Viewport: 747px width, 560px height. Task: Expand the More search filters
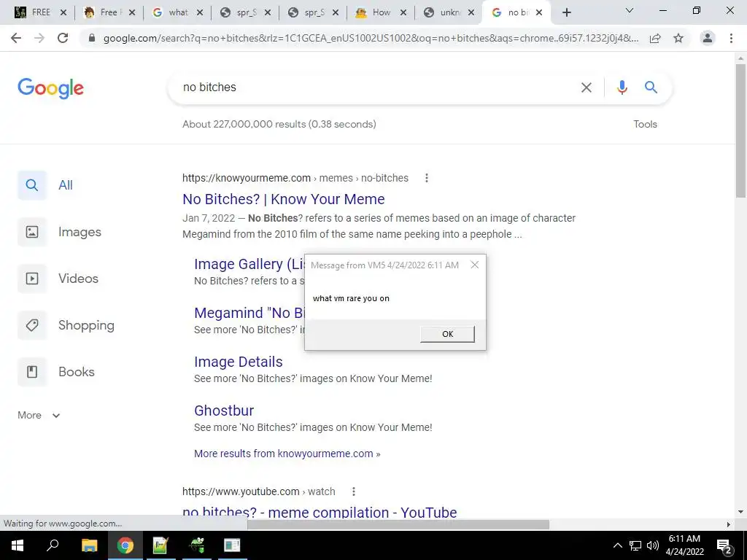pyautogui.click(x=39, y=415)
